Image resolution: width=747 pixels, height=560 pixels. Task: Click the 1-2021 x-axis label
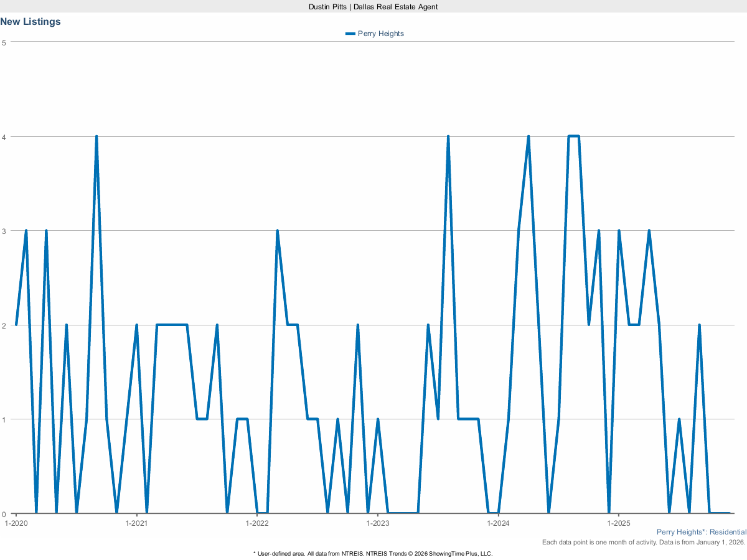[x=136, y=523]
